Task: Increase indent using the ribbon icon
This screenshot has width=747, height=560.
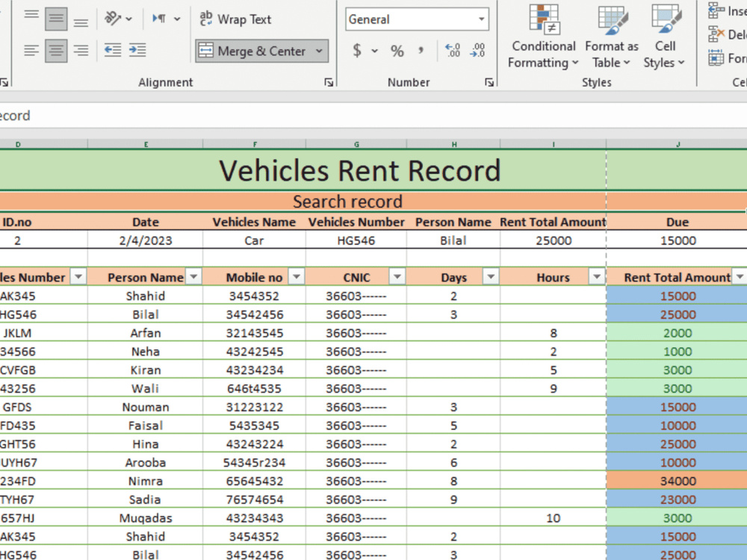Action: coord(137,51)
